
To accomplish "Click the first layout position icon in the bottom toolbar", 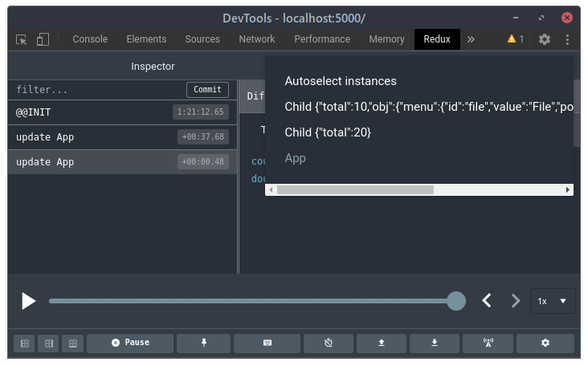I will click(25, 344).
